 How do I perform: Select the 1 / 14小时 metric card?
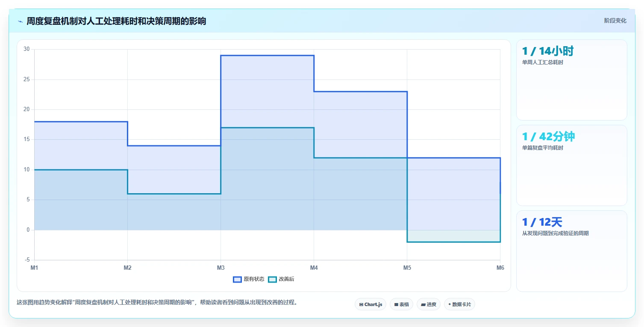tap(572, 80)
